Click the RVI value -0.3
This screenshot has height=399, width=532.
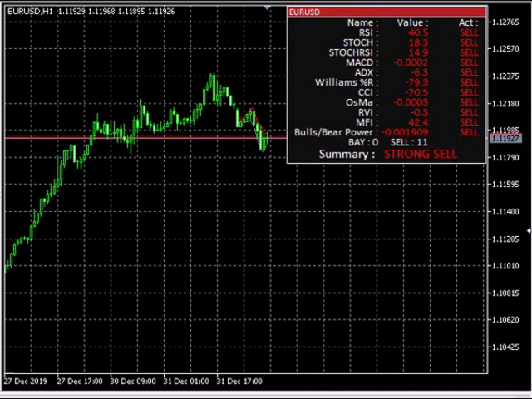pyautogui.click(x=419, y=112)
